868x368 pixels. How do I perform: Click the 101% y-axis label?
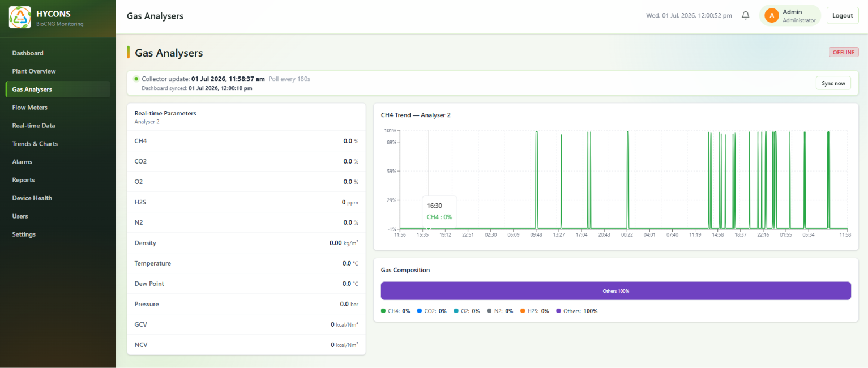tap(390, 131)
